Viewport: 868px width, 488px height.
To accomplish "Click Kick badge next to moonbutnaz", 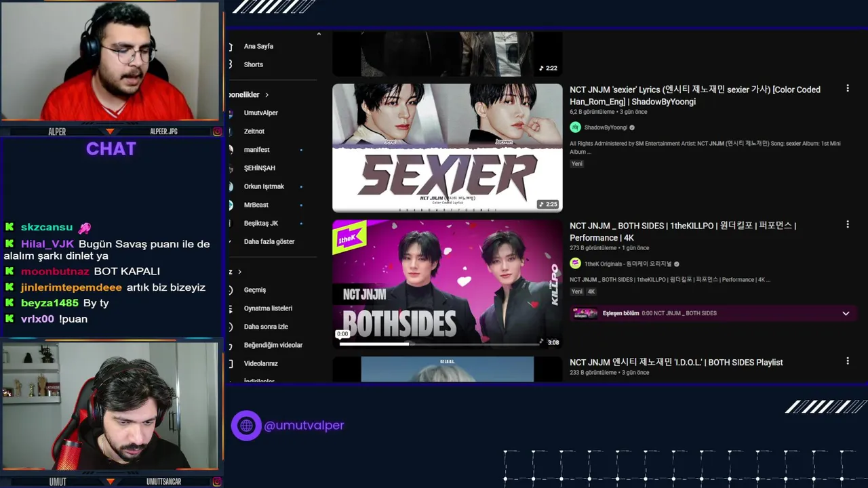I will click(x=9, y=271).
